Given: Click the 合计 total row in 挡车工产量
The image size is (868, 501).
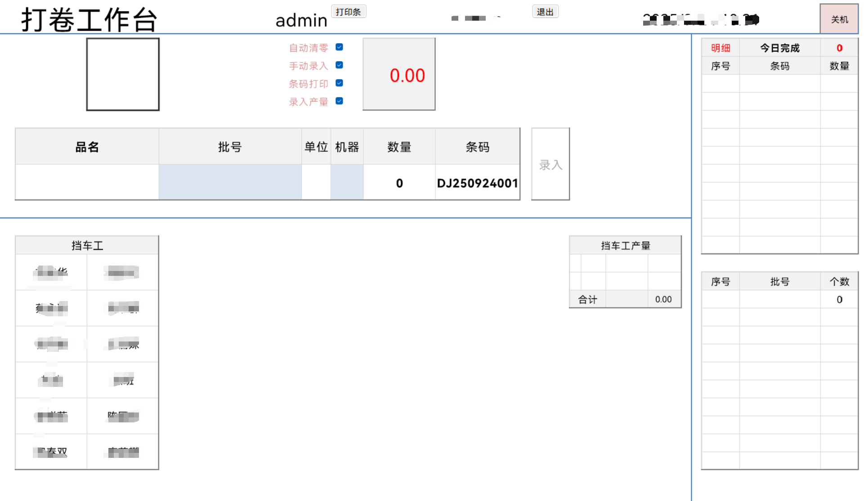Looking at the screenshot, I should pos(587,299).
